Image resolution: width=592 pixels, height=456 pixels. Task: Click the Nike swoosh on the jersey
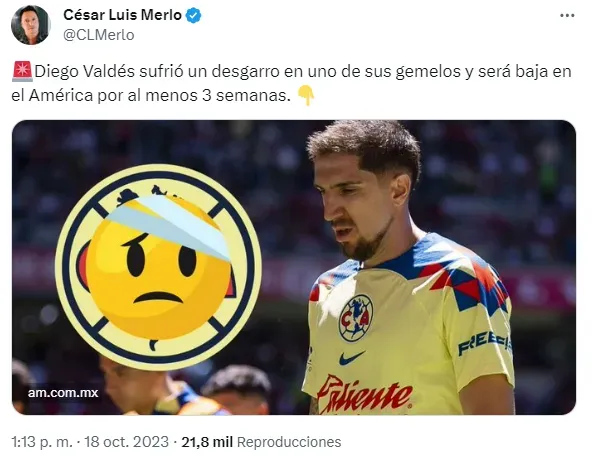(x=352, y=357)
